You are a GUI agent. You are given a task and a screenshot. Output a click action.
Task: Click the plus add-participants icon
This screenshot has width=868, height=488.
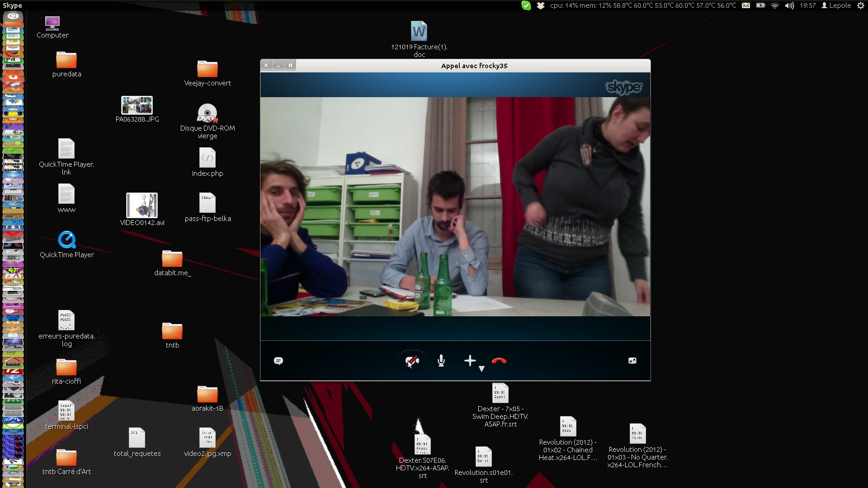[470, 360]
